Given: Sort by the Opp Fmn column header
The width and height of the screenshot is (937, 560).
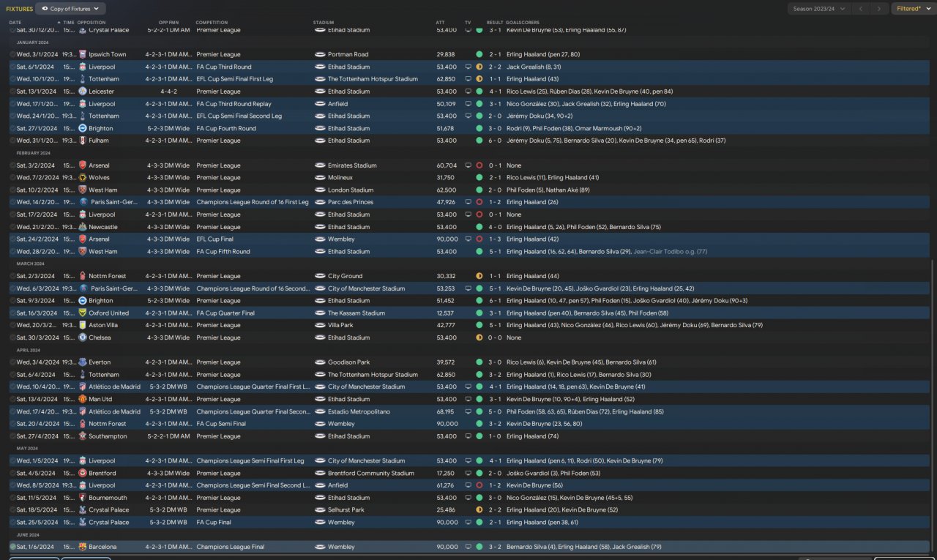Looking at the screenshot, I should pyautogui.click(x=168, y=23).
